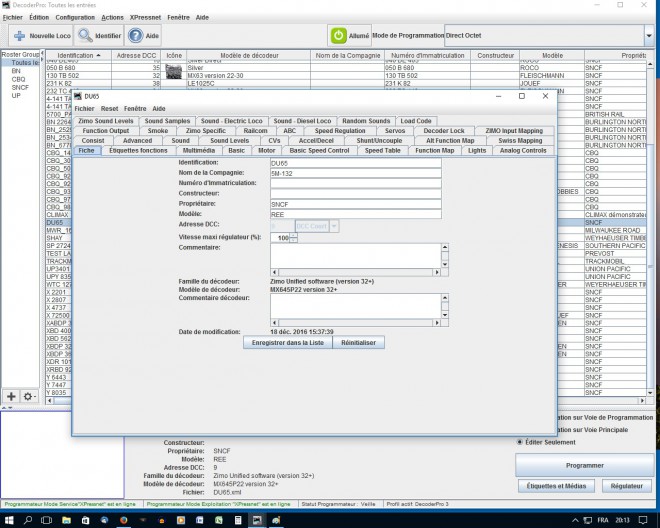This screenshot has width=660, height=528.
Task: Select the Y 8035 roster row
Action: pos(59,392)
